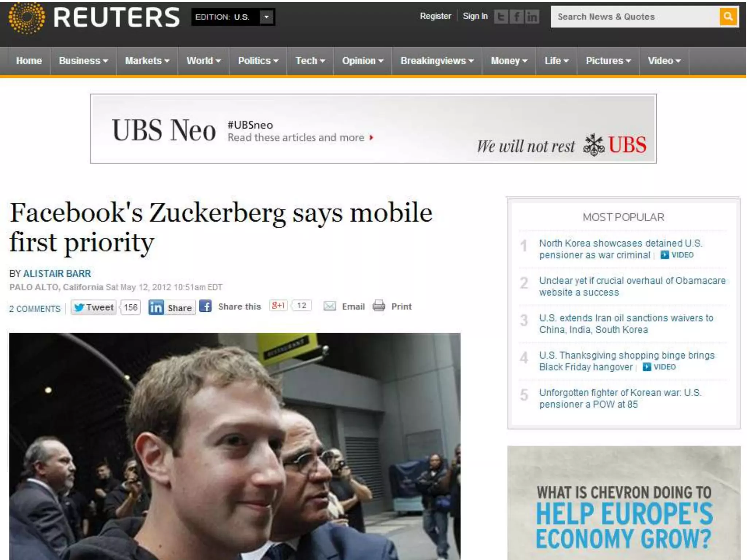Open the 2 Comments link

(x=35, y=309)
